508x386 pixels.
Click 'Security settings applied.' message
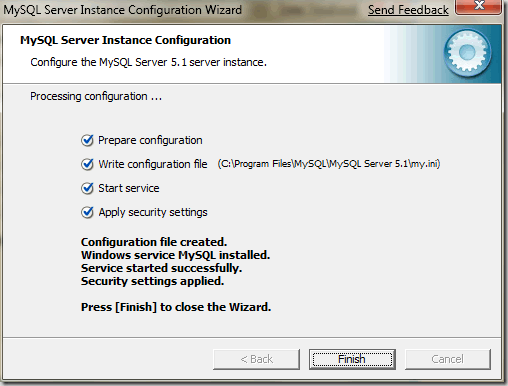(x=152, y=281)
